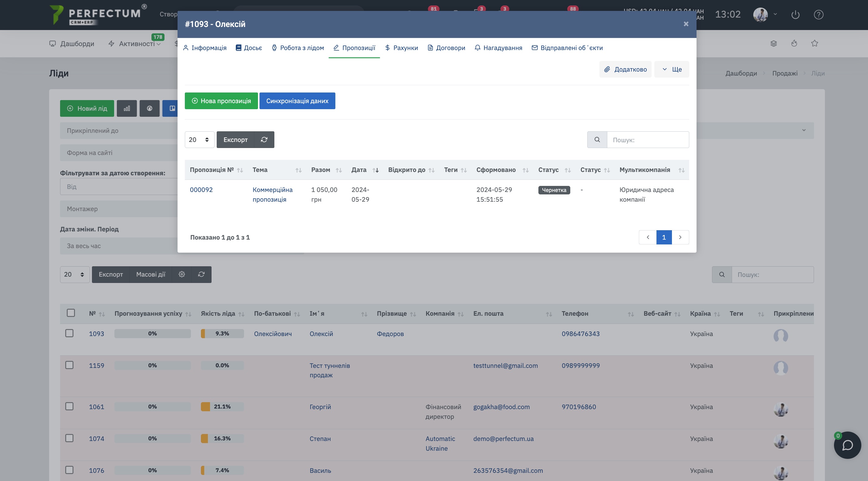This screenshot has height=481, width=868.
Task: Check the box for lead 1061
Action: click(70, 406)
